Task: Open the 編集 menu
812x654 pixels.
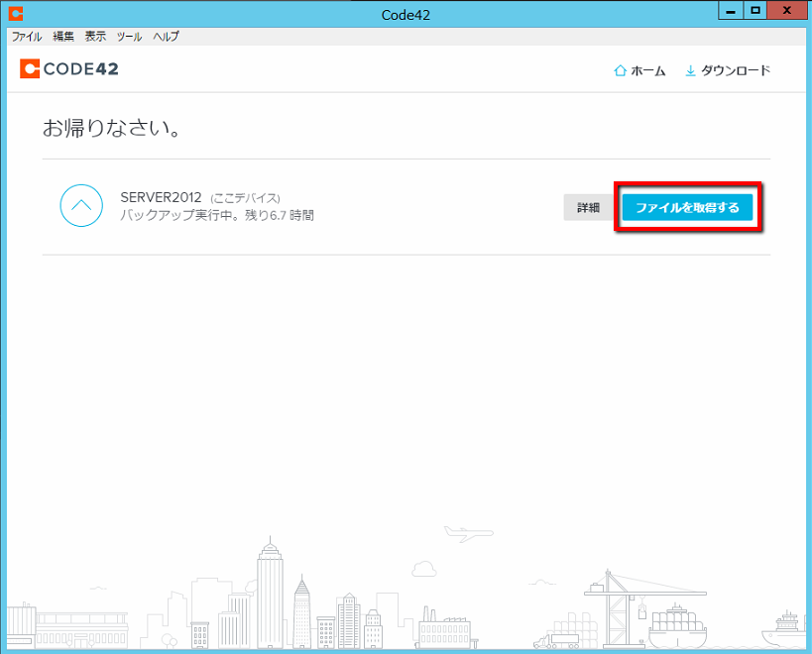Action: tap(63, 37)
